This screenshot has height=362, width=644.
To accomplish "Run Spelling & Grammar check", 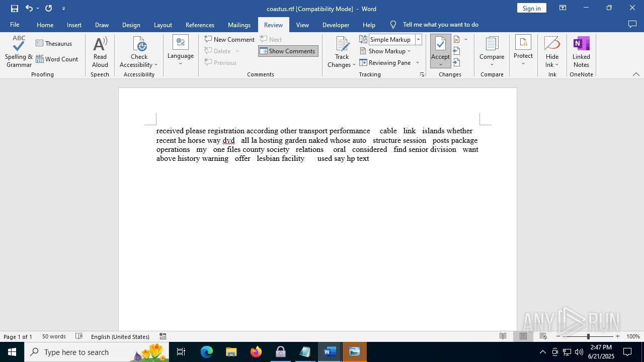I will (19, 51).
